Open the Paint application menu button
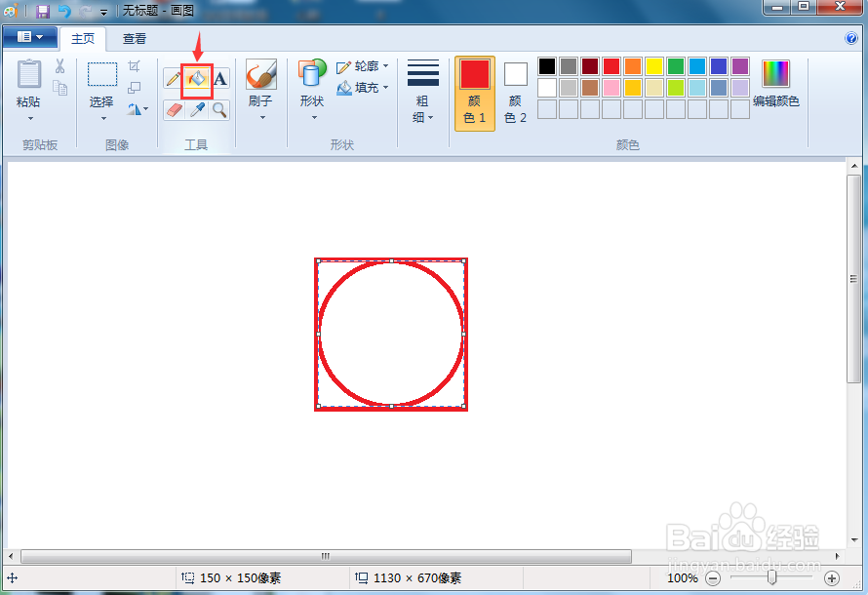Screen dimensions: 868x595 tap(30, 38)
